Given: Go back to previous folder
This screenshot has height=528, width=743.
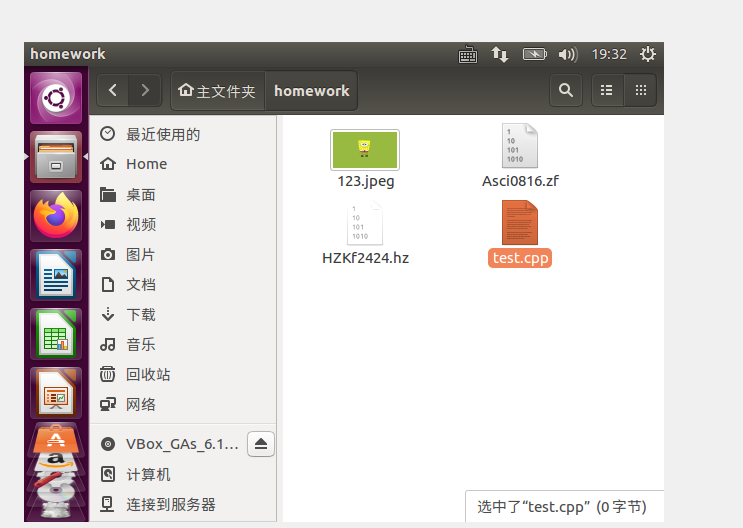Looking at the screenshot, I should coord(113,90).
